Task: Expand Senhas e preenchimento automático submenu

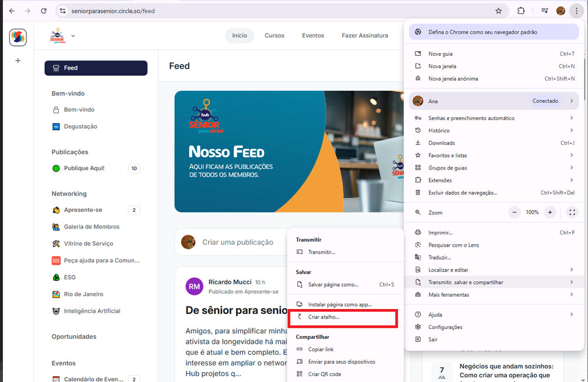Action: [x=572, y=118]
